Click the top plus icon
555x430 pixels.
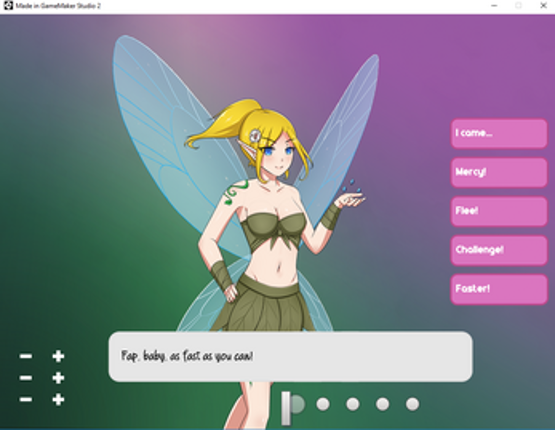(x=58, y=356)
